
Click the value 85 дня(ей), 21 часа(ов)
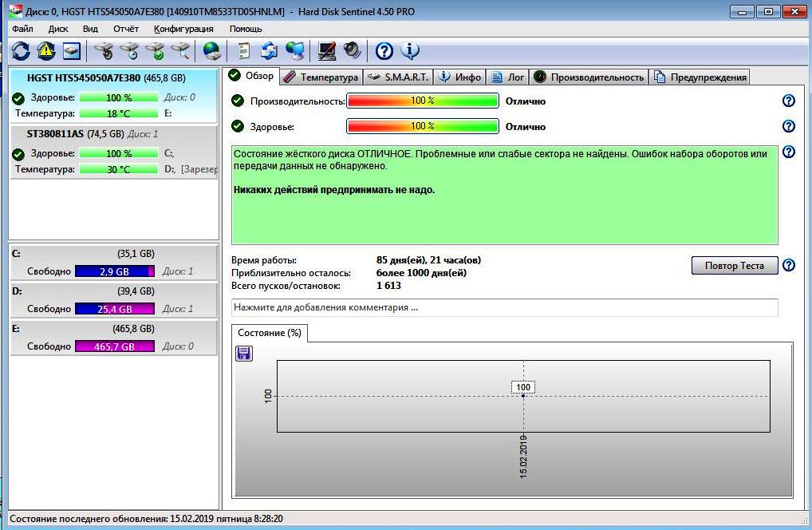click(429, 260)
